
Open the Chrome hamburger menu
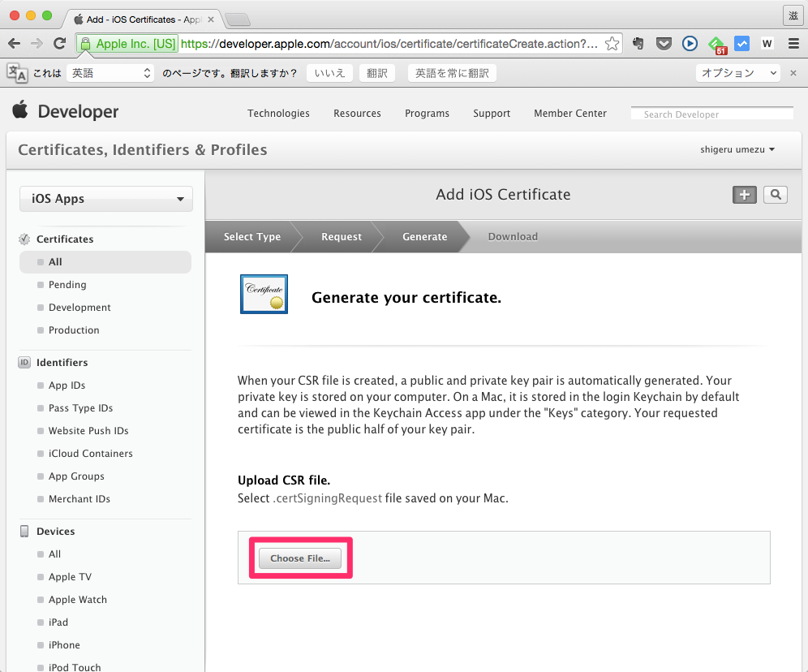(x=793, y=44)
